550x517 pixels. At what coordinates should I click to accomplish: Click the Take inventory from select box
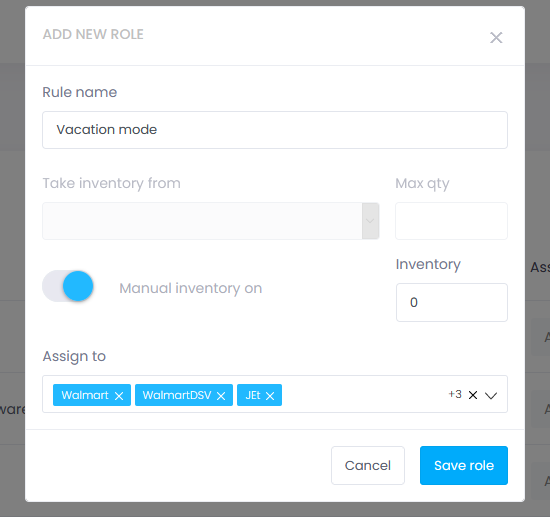pyautogui.click(x=210, y=221)
